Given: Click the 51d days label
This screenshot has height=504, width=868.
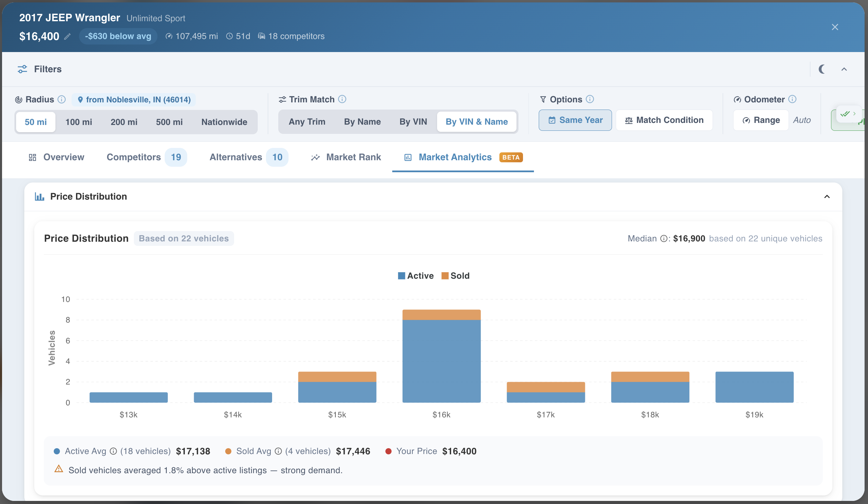Looking at the screenshot, I should tap(238, 36).
